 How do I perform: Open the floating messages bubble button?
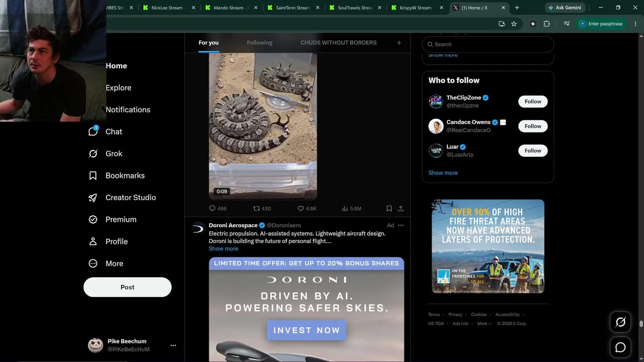[x=620, y=347]
